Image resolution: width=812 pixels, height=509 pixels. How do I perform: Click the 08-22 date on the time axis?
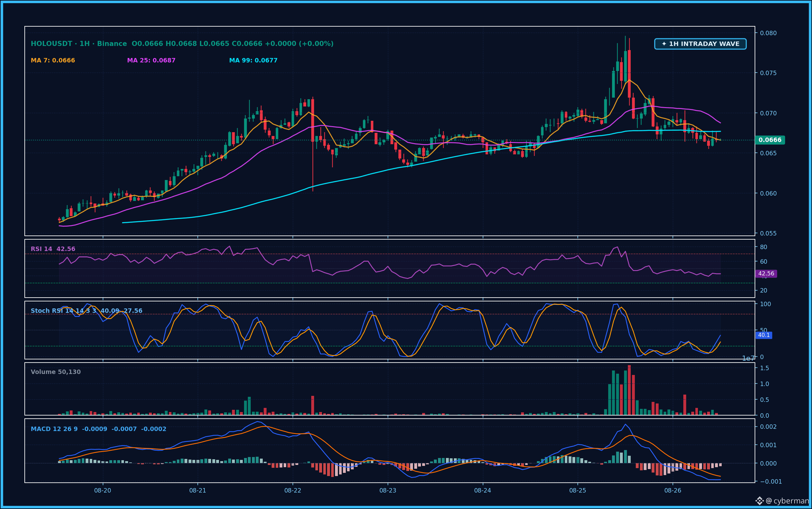click(x=293, y=491)
